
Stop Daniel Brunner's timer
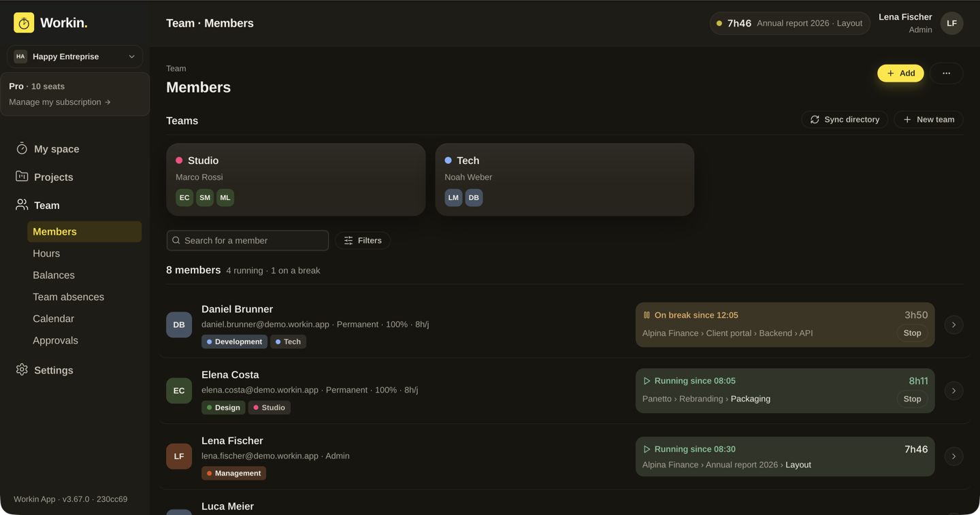tap(912, 333)
